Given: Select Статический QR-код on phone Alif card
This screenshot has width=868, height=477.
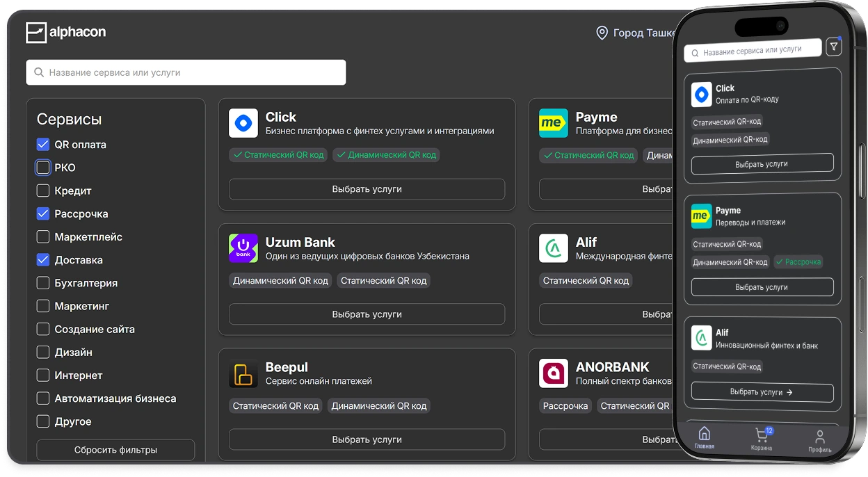Looking at the screenshot, I should (x=727, y=366).
